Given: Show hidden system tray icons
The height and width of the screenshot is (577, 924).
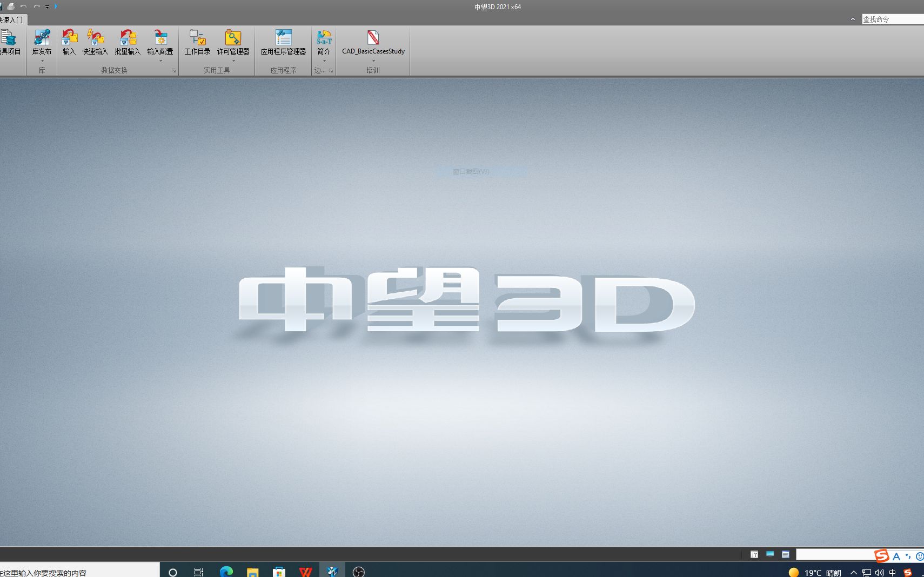Looking at the screenshot, I should 854,572.
